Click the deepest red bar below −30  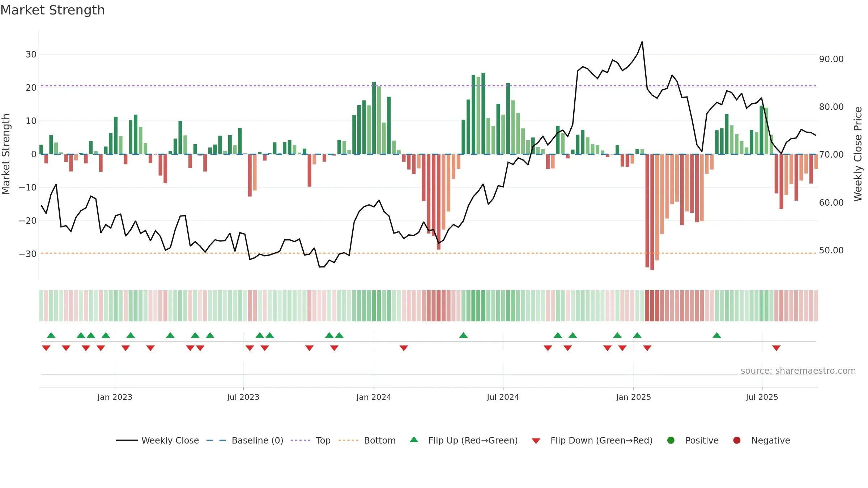(652, 212)
